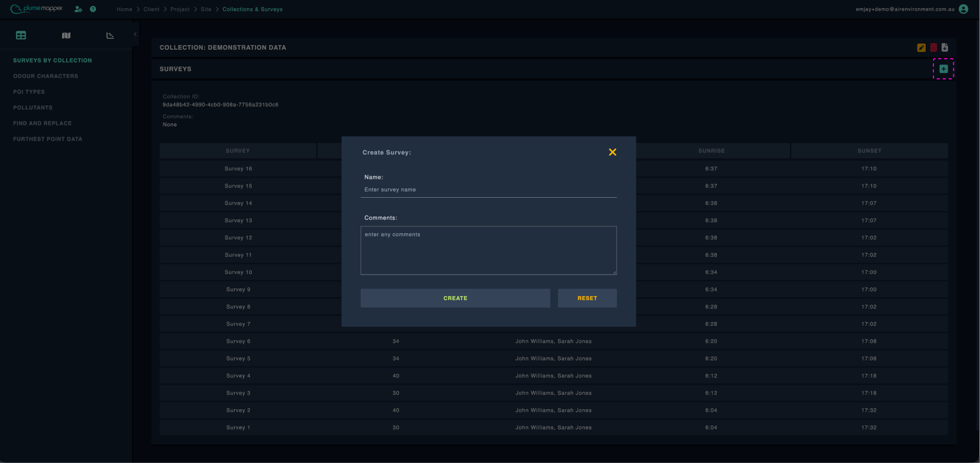
Task: Click the RESET button
Action: pyautogui.click(x=587, y=298)
